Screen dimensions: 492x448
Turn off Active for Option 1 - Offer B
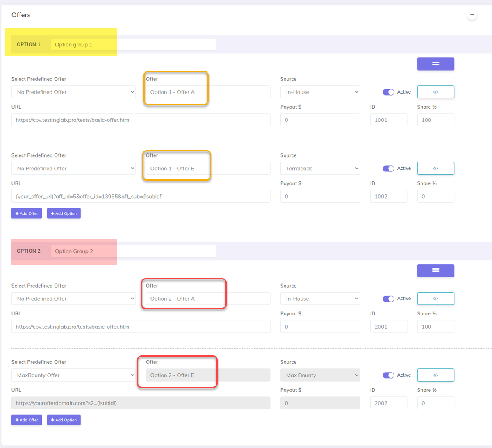(x=388, y=168)
